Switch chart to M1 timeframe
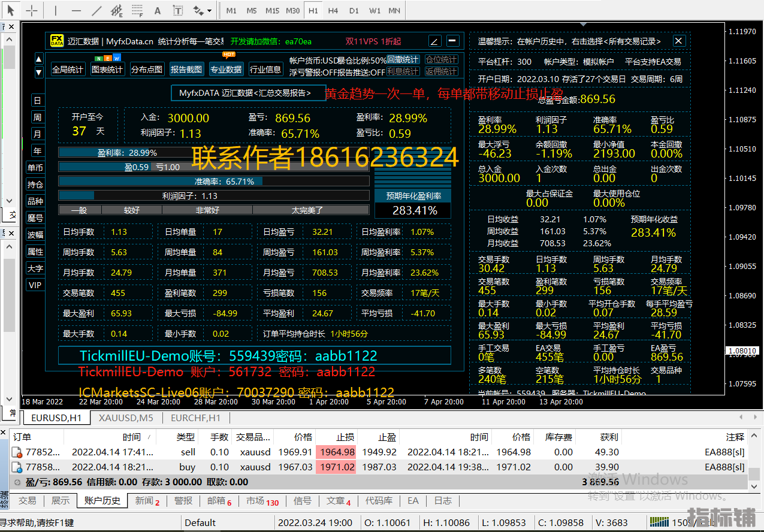The image size is (764, 532). point(231,11)
